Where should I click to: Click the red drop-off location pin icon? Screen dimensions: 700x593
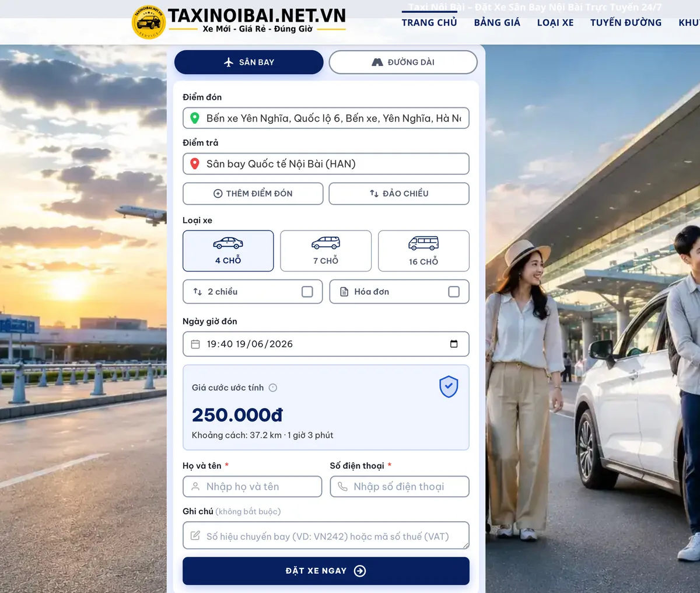195,164
